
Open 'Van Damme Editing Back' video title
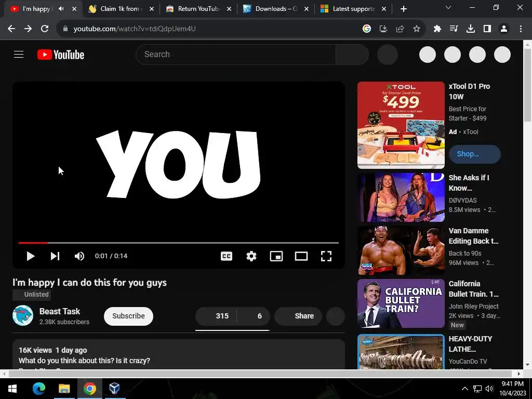tap(474, 236)
